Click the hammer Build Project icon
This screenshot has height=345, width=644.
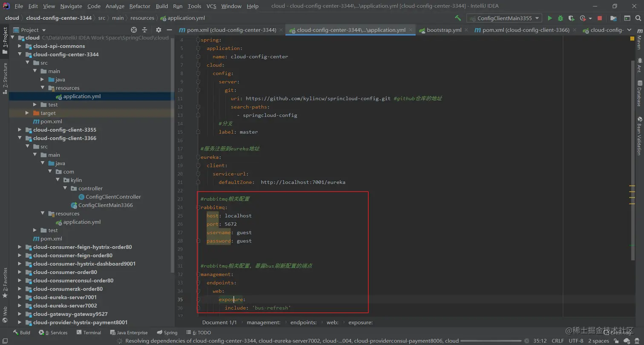(x=458, y=18)
